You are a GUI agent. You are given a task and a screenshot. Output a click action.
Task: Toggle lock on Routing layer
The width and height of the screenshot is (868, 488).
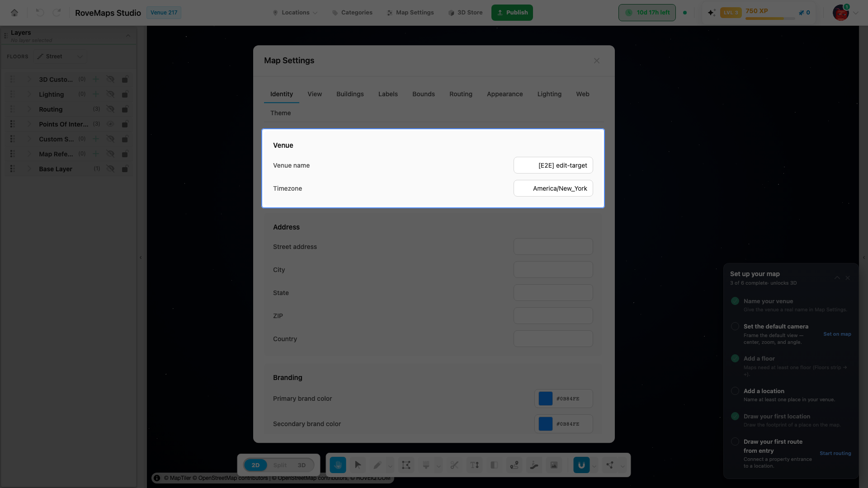click(125, 109)
